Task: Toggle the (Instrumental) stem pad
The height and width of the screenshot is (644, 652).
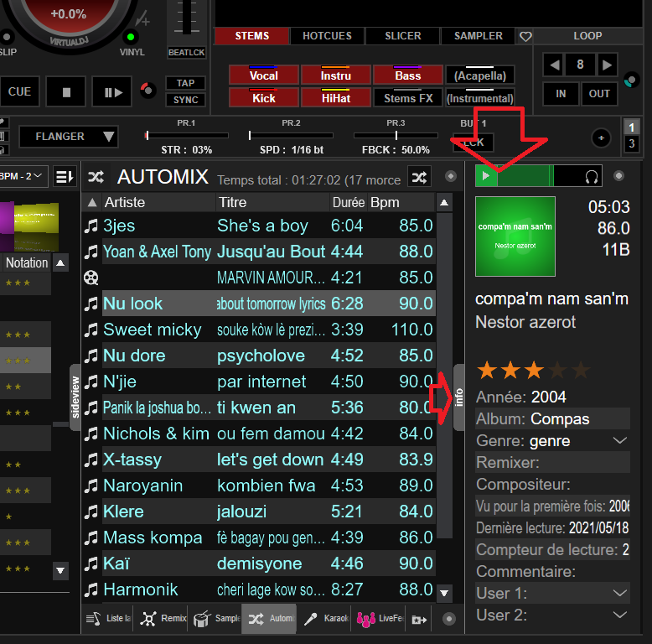Action: pyautogui.click(x=480, y=98)
